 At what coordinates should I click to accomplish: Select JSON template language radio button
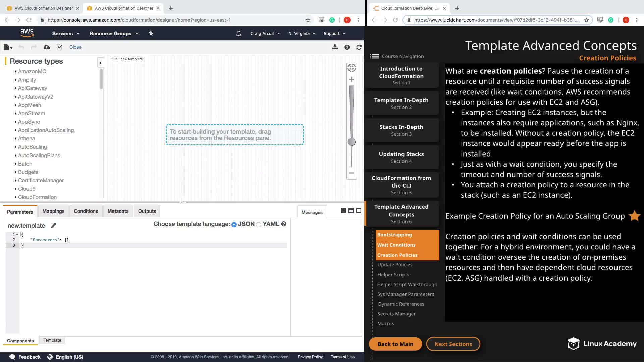pyautogui.click(x=234, y=224)
